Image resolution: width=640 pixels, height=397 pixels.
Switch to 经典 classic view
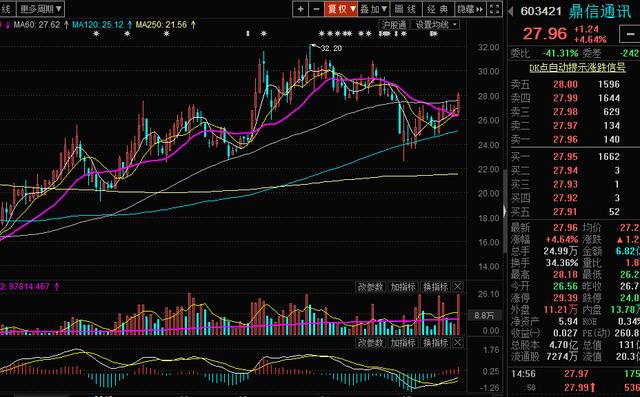(x=438, y=9)
